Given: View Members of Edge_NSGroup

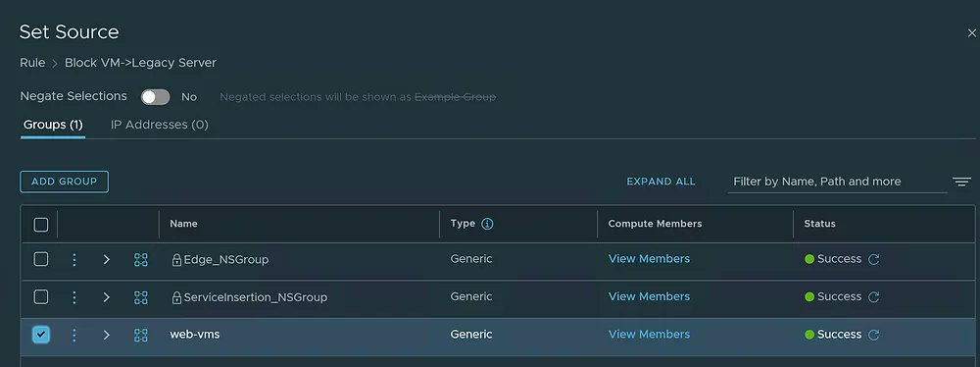Looking at the screenshot, I should 650,259.
